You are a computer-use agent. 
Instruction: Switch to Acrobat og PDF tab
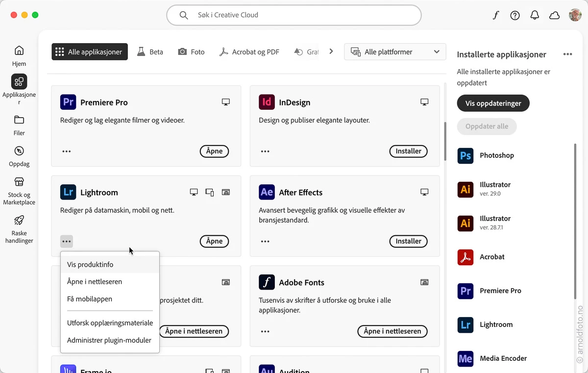click(x=249, y=52)
